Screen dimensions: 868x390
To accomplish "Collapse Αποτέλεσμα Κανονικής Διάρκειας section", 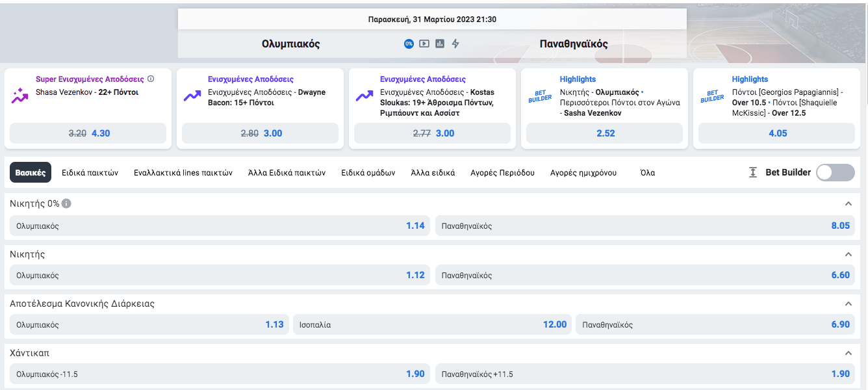I will [x=848, y=304].
